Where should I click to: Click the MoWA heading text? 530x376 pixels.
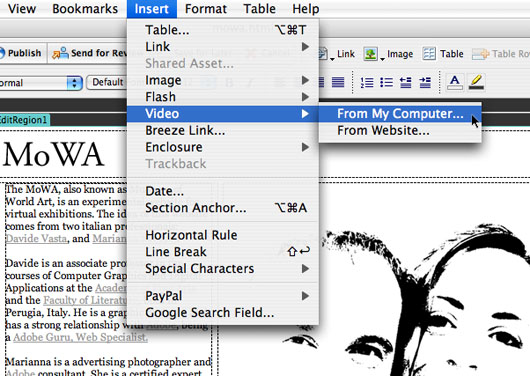(53, 155)
